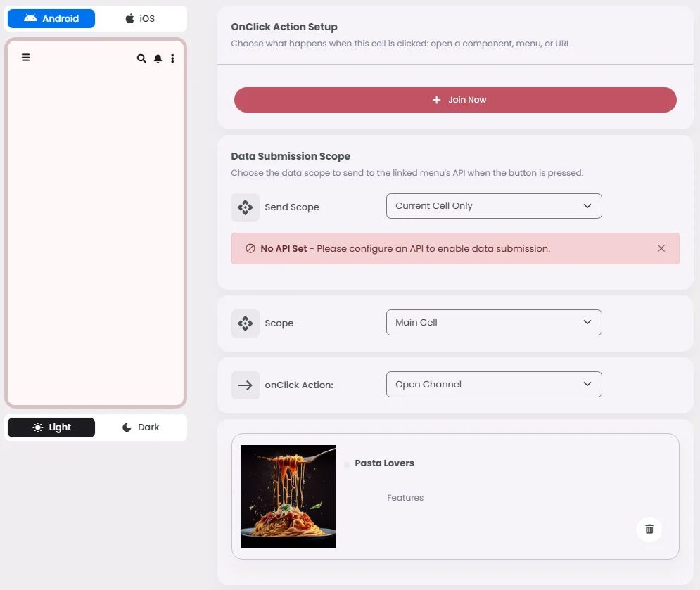Open the Send Scope dropdown
Screen dimensions: 700x590
(x=494, y=206)
